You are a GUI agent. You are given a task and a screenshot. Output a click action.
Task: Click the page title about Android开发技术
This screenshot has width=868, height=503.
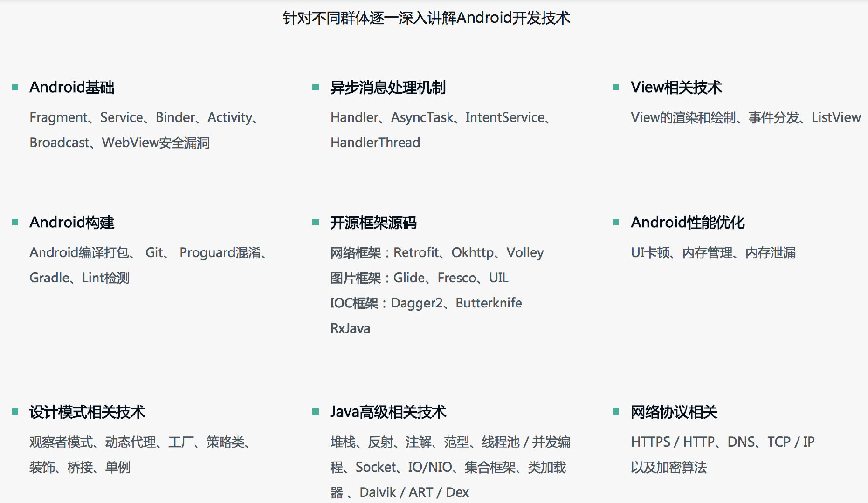pyautogui.click(x=426, y=18)
